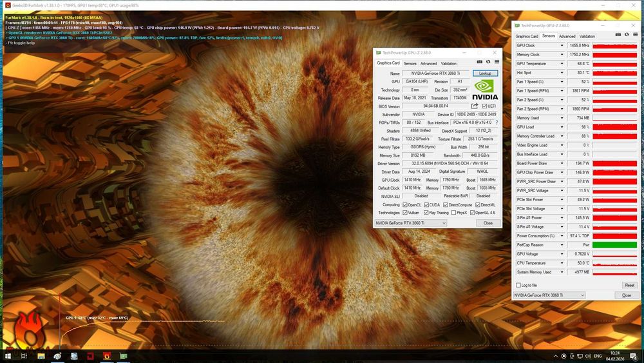This screenshot has width=644, height=363.
Task: Open hamburger menu in Sensors GPU-Z window
Action: pos(636,35)
